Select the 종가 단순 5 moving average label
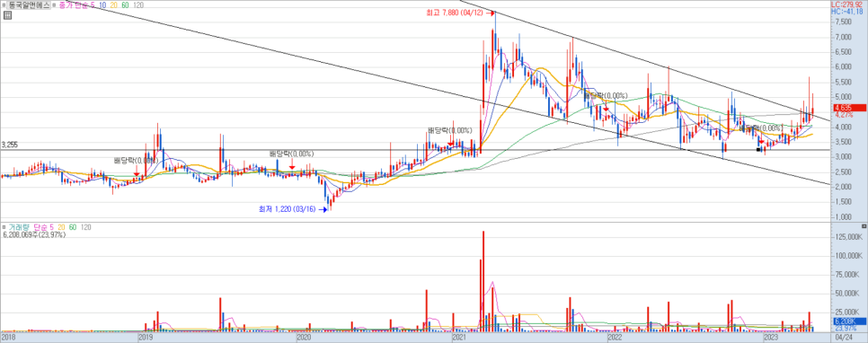 pos(77,4)
